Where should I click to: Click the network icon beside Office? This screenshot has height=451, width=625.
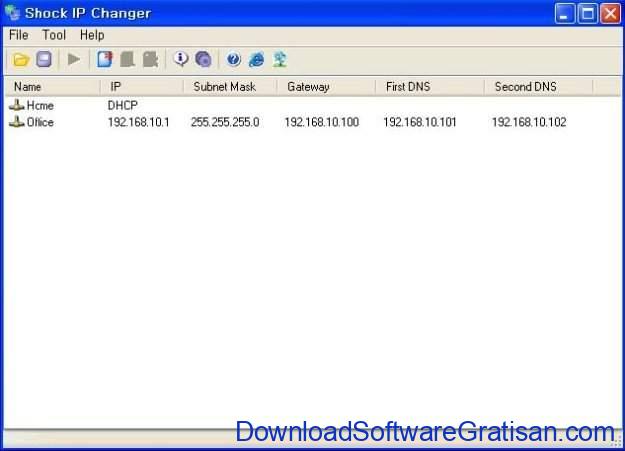17,122
